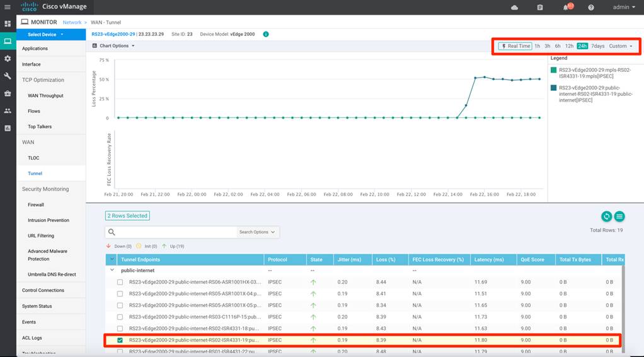
Task: Open the Maintenance briefcase sidebar icon
Action: tap(8, 93)
